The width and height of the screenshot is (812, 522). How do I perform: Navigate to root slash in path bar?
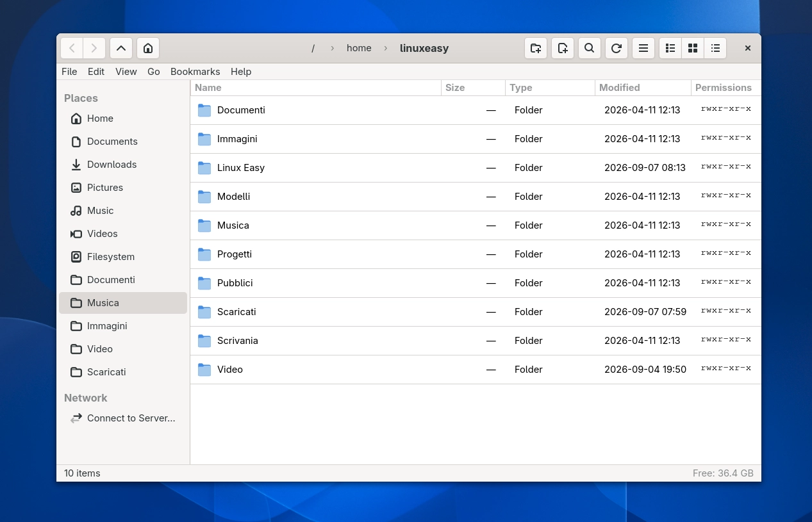click(x=313, y=48)
